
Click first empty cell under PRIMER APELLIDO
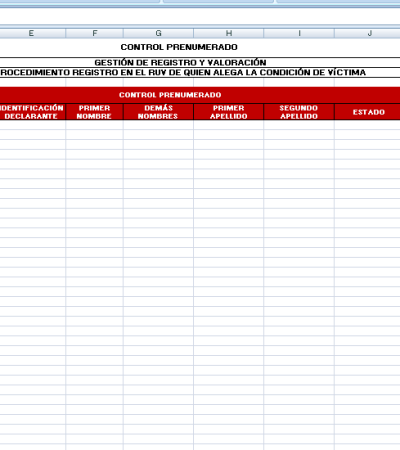229,125
